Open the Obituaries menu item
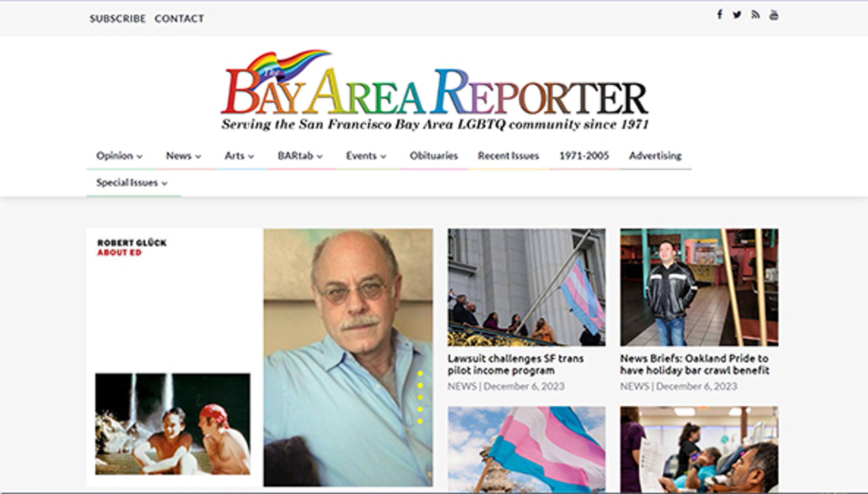 pos(434,156)
